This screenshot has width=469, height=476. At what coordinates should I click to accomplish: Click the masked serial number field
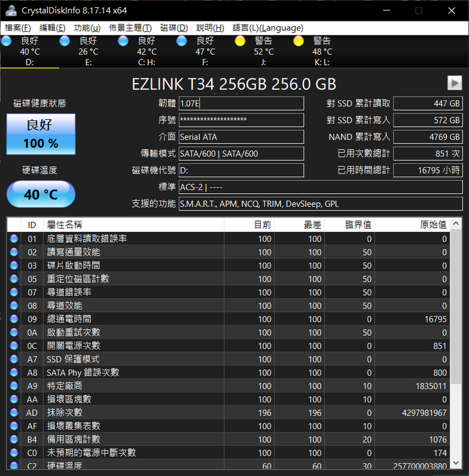tap(241, 120)
